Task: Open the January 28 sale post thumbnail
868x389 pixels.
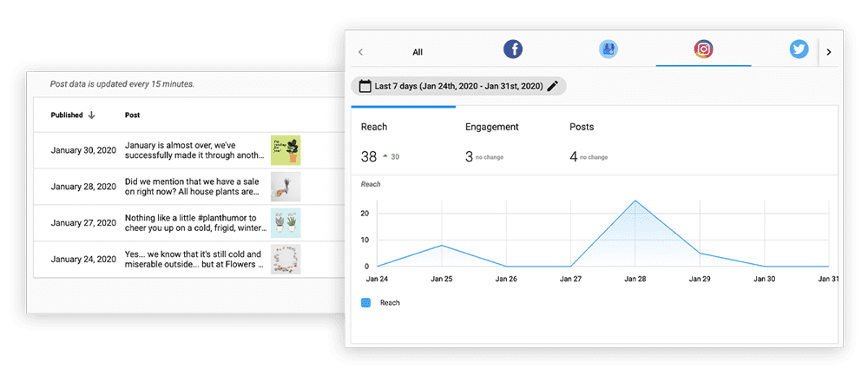Action: (x=286, y=186)
